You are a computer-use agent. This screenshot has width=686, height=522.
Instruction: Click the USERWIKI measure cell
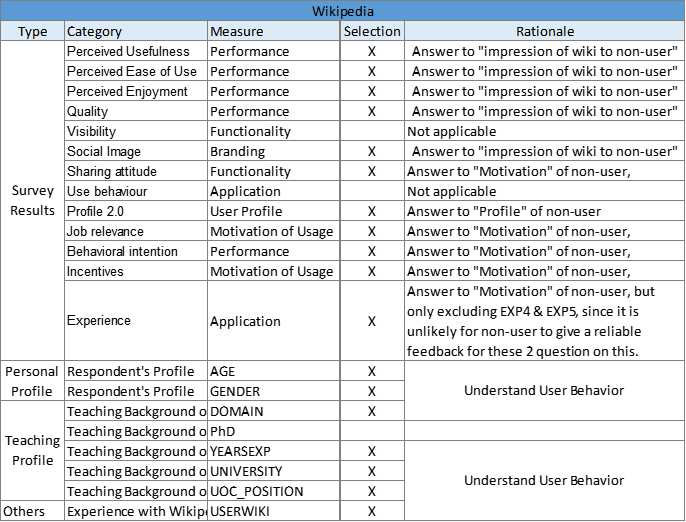coord(274,511)
